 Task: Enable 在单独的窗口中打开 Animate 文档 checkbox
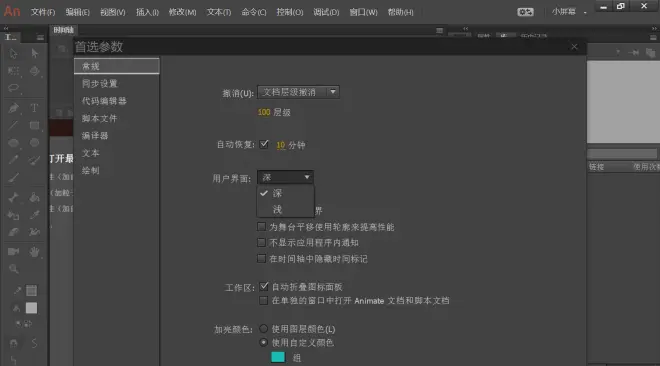[263, 300]
